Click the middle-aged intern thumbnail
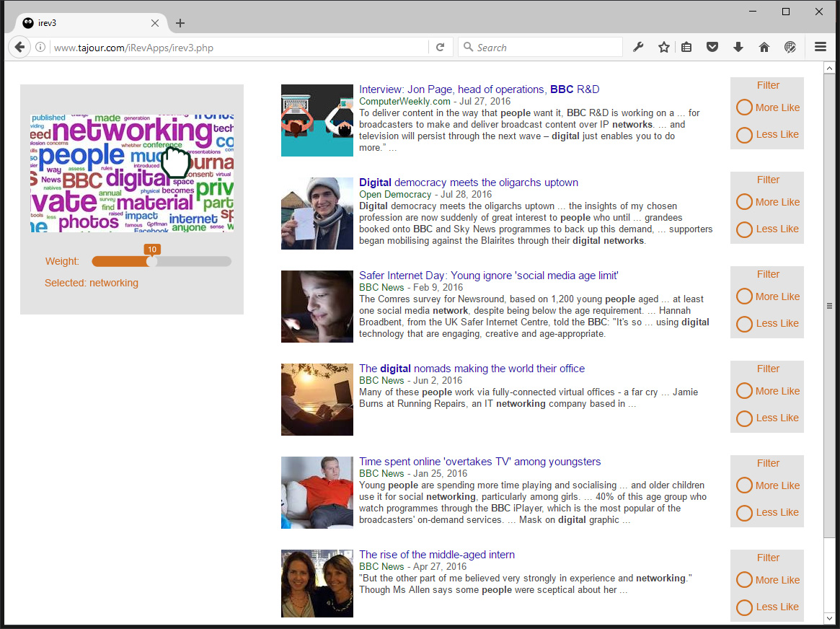The image size is (840, 629). (317, 584)
